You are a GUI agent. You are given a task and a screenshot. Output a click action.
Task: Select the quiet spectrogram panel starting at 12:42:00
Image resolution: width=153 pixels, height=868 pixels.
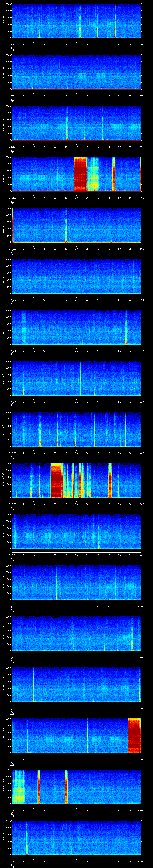pos(76,276)
